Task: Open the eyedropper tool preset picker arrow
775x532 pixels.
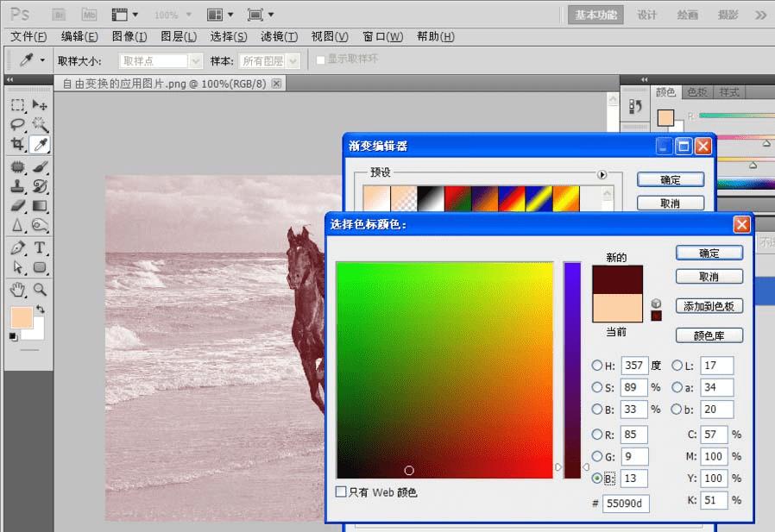Action: click(x=42, y=59)
